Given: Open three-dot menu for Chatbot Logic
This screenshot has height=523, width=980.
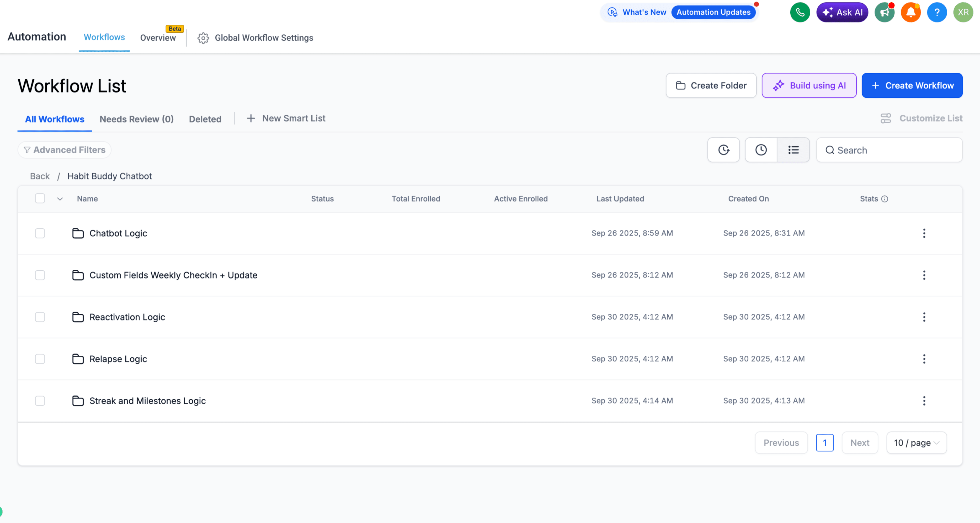Looking at the screenshot, I should coord(924,233).
